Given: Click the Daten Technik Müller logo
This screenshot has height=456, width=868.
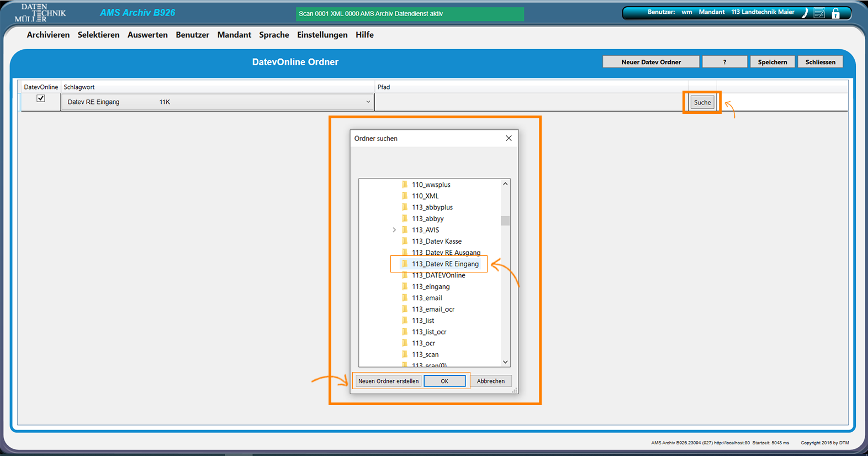Looking at the screenshot, I should pos(40,13).
